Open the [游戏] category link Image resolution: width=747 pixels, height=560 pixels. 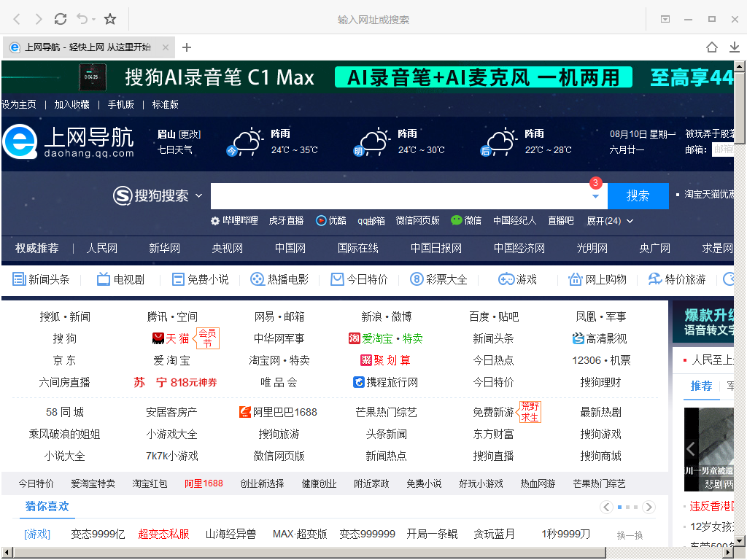pyautogui.click(x=37, y=534)
